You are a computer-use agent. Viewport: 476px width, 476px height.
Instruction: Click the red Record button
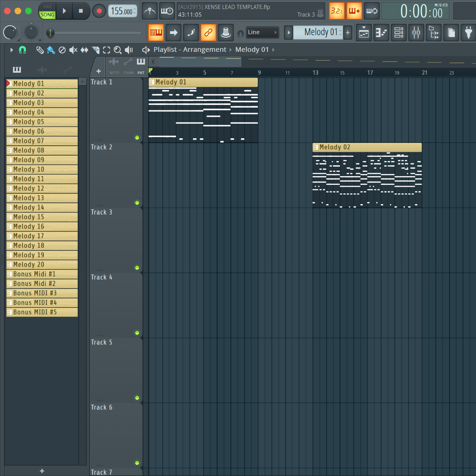99,11
